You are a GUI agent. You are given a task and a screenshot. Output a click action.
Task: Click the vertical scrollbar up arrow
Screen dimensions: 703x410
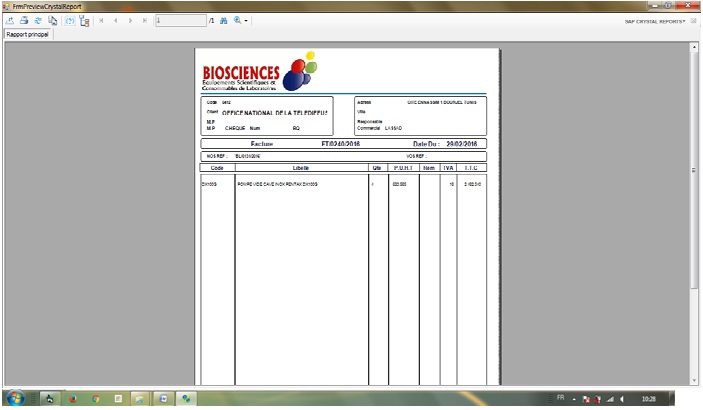click(x=694, y=47)
